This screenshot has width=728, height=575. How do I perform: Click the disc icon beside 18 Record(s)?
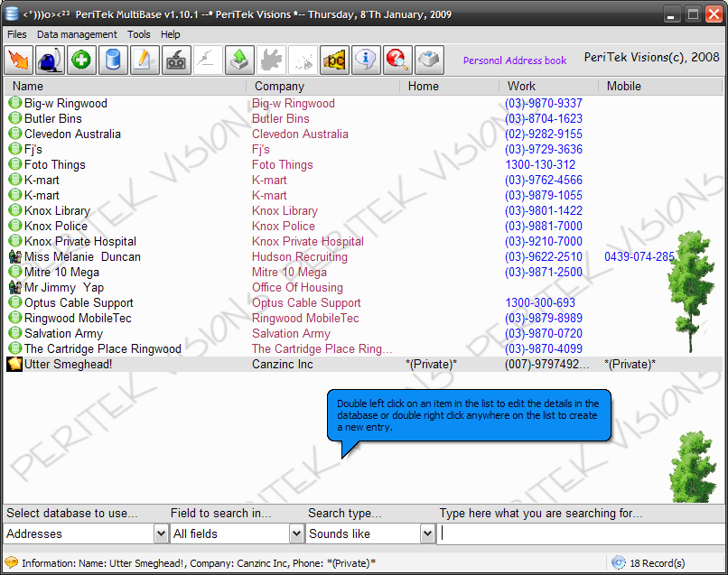619,562
